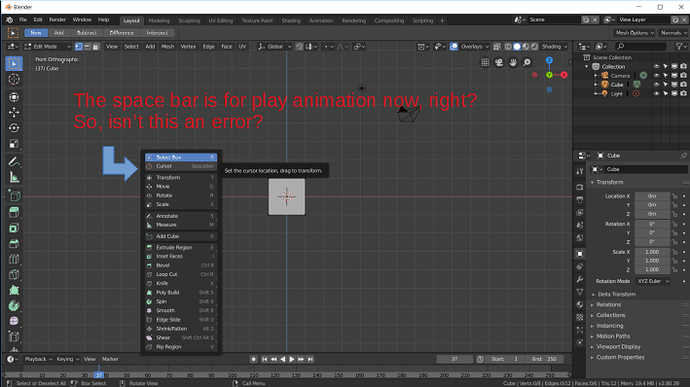This screenshot has width=690, height=387.
Task: Toggle Collection visibility eye icon
Action: click(x=656, y=66)
